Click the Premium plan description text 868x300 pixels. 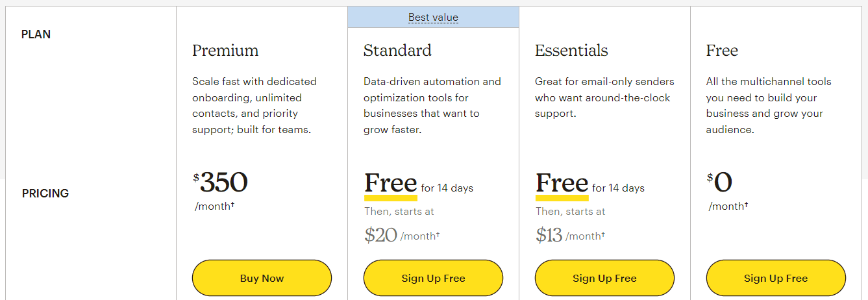[x=254, y=106]
